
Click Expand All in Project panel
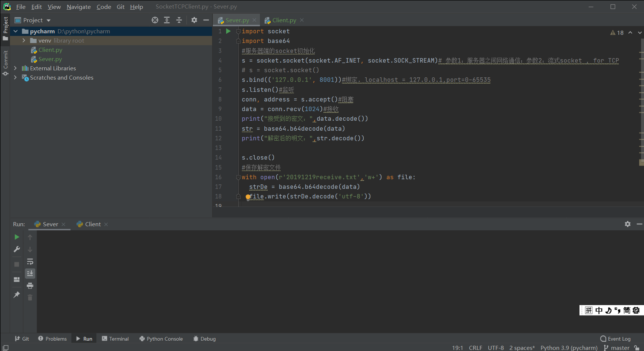point(167,20)
